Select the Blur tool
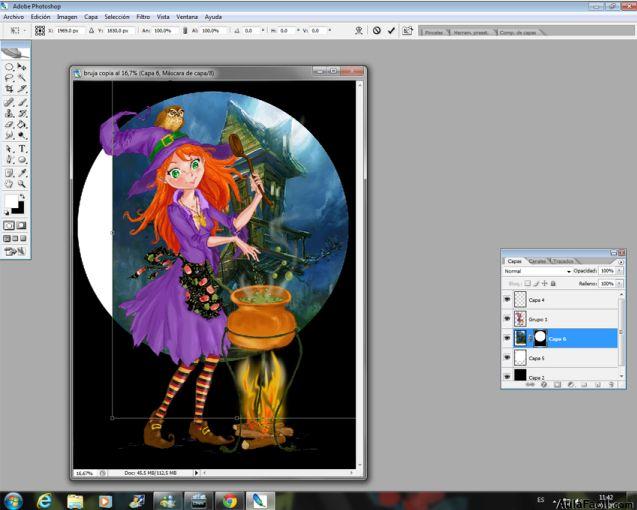 (x=9, y=135)
